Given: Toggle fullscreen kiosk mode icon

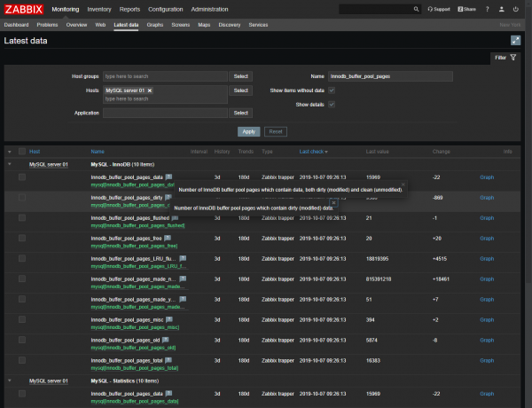Looking at the screenshot, I should pyautogui.click(x=516, y=41).
